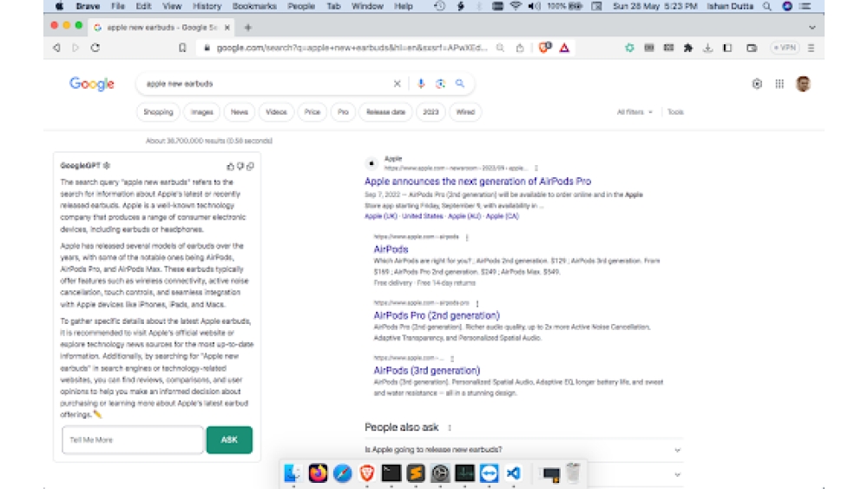
Task: Open the All filters dropdown
Action: [x=635, y=112]
